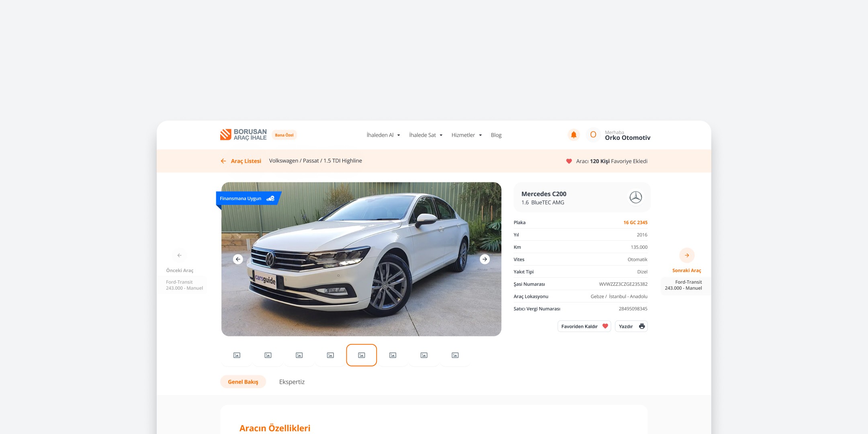Go to Önceki Araç arrow
Viewport: 868px width, 434px height.
click(180, 255)
